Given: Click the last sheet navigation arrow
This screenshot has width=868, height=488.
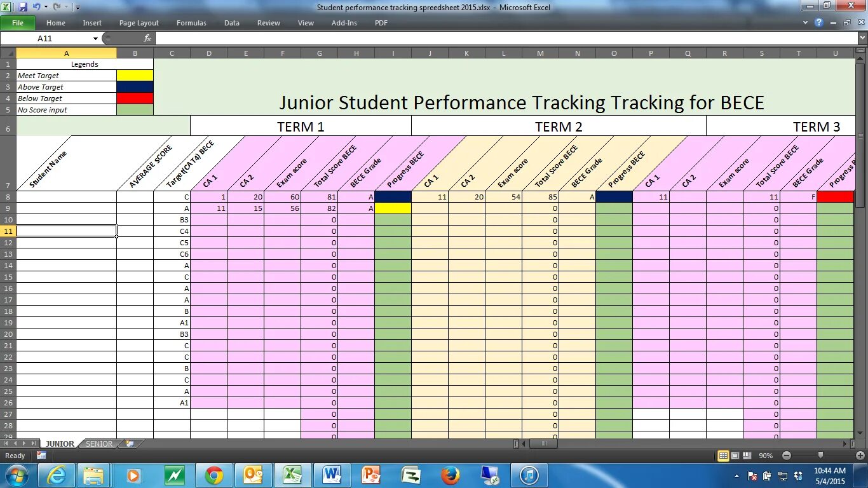Looking at the screenshot, I should pos(34,444).
